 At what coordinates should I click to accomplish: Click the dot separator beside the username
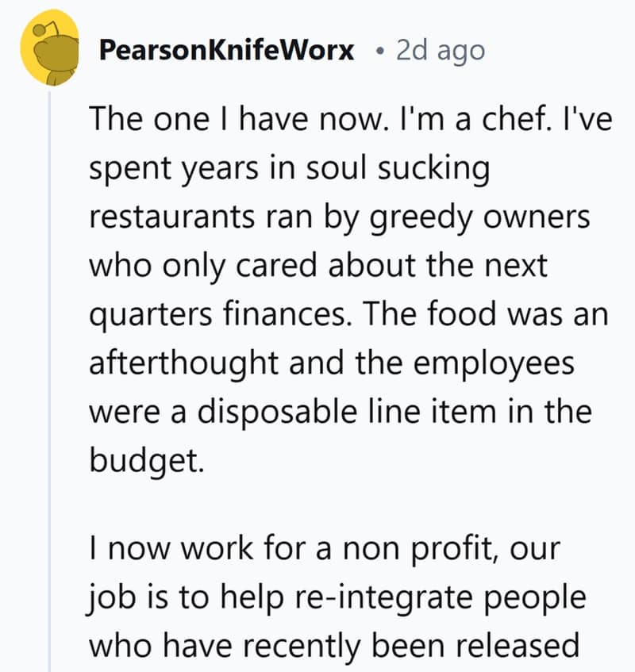(x=381, y=52)
